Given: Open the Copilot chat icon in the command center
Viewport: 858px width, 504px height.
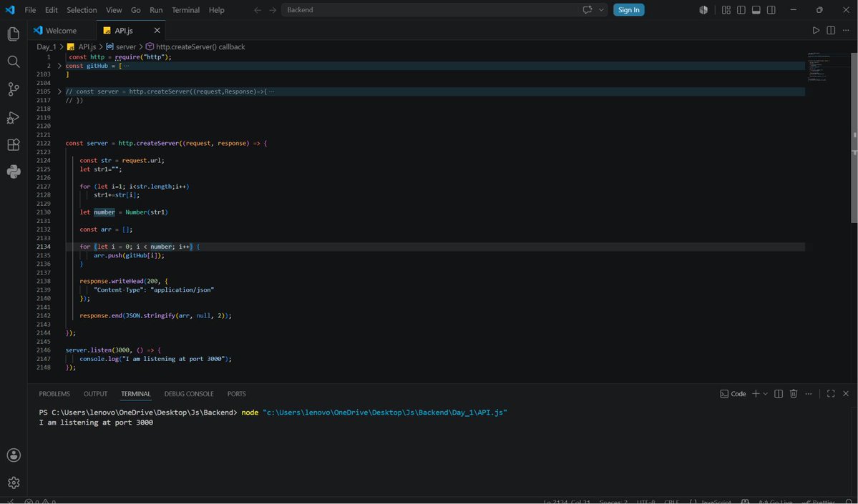Looking at the screenshot, I should click(587, 10).
